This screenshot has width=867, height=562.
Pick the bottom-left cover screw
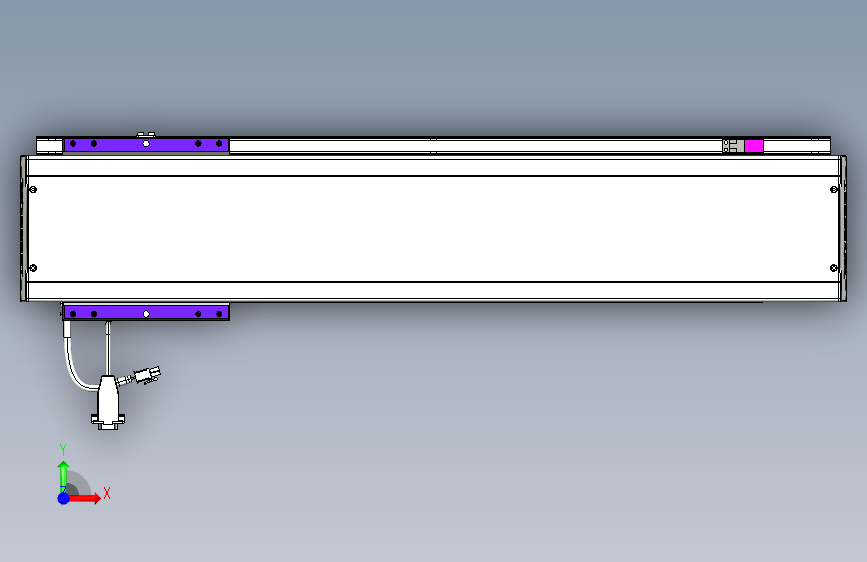(x=33, y=268)
